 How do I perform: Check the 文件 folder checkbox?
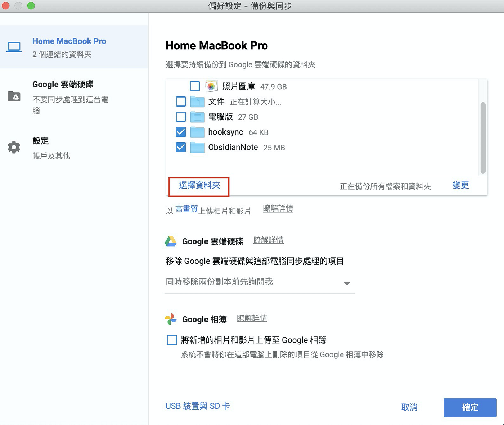point(181,101)
